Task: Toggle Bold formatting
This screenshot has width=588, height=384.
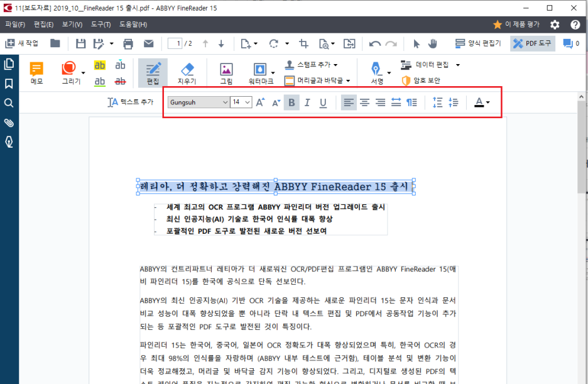Action: [291, 102]
